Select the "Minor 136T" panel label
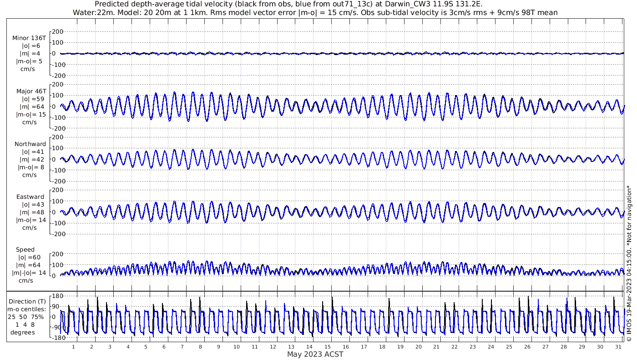The image size is (637, 364). [29, 38]
